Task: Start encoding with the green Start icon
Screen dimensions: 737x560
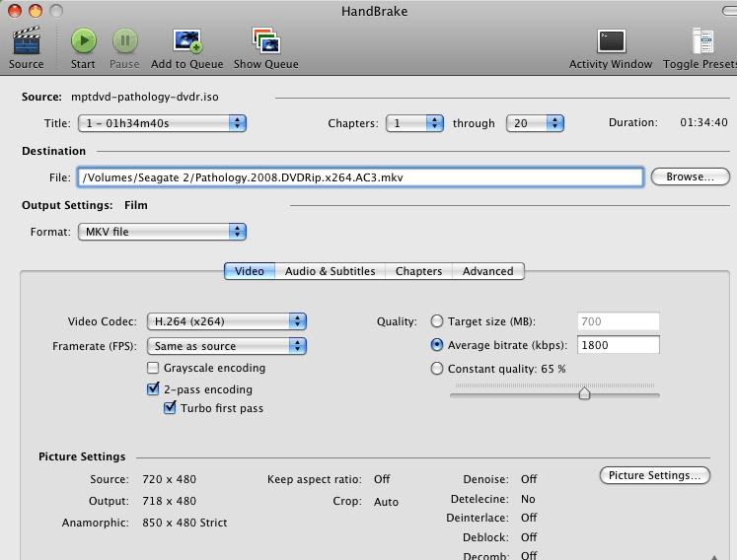Action: pos(84,40)
